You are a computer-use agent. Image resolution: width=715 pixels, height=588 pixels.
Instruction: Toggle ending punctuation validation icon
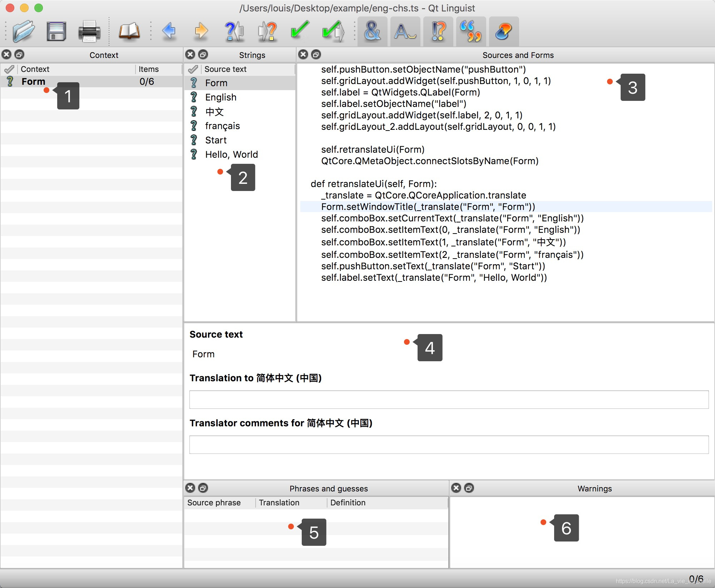coord(438,31)
